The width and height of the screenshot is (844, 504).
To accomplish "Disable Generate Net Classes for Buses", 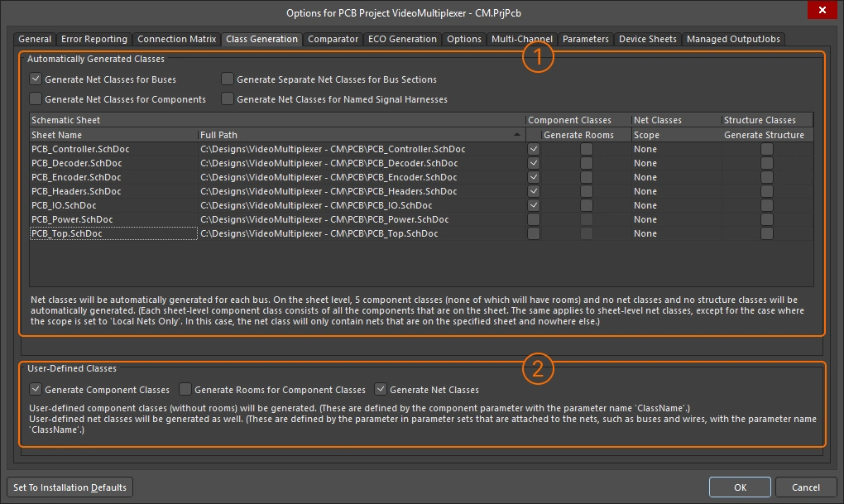I will tap(36, 79).
